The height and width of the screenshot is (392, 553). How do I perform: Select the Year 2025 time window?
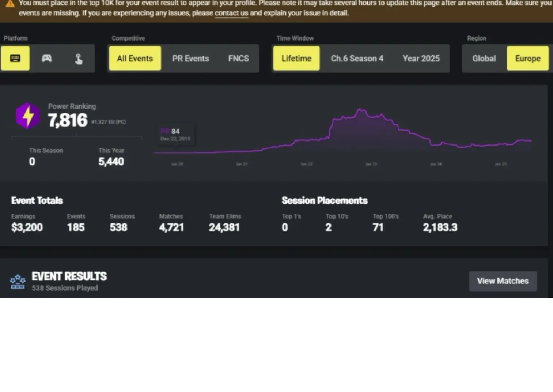coord(421,59)
